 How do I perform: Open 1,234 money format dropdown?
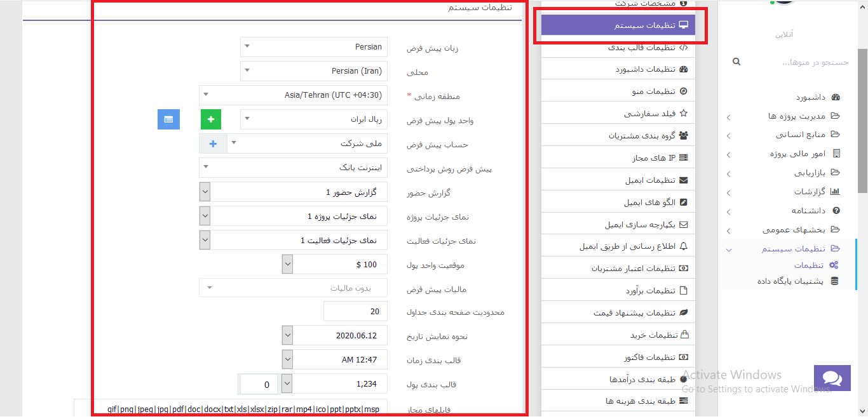334,383
